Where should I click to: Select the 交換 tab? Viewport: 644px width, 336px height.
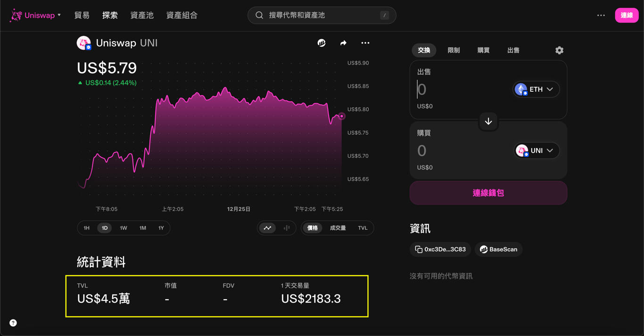pos(424,50)
